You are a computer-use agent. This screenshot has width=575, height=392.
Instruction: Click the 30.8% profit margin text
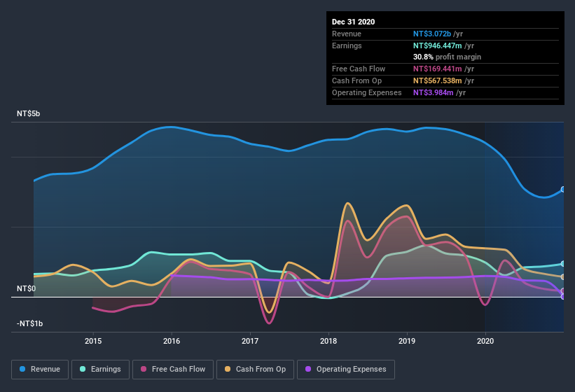click(447, 57)
